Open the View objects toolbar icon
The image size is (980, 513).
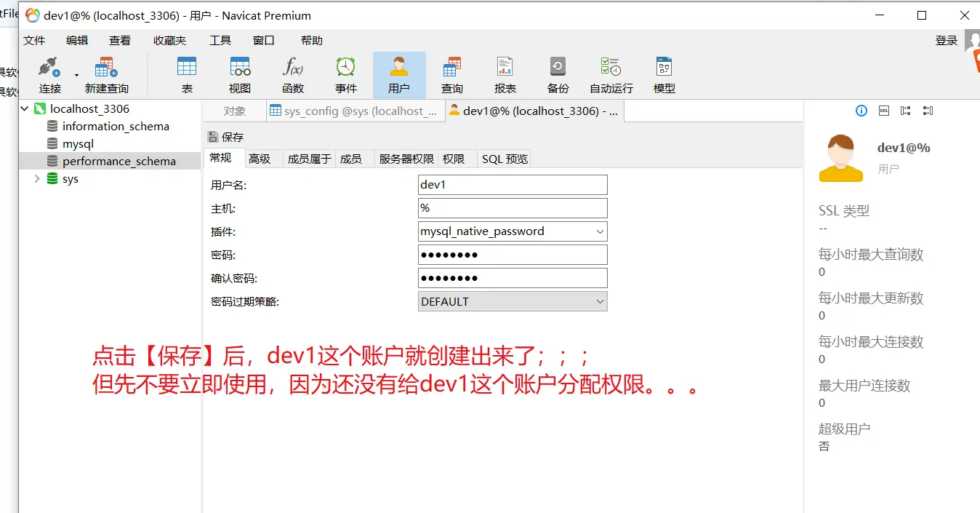pos(240,75)
